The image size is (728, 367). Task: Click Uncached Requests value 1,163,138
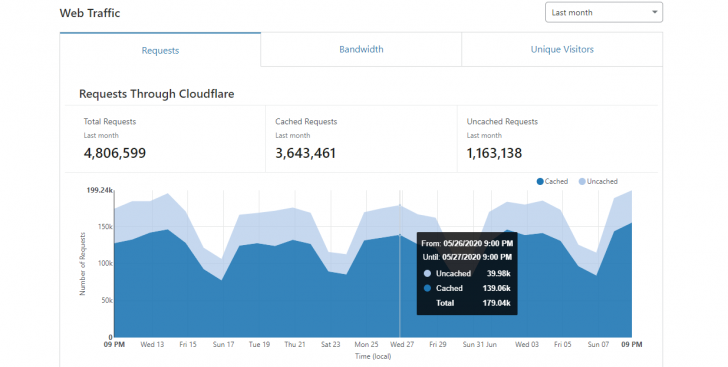494,153
